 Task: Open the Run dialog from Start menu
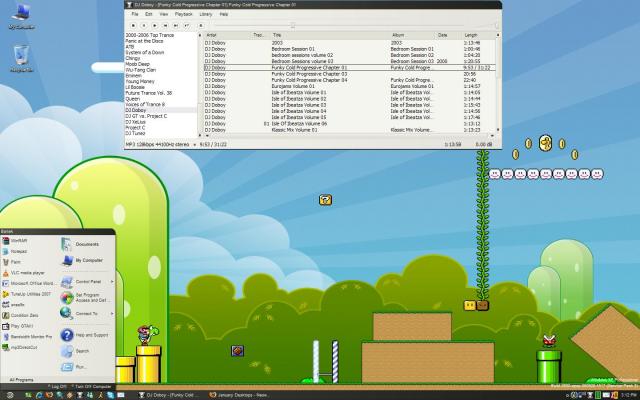click(x=74, y=367)
